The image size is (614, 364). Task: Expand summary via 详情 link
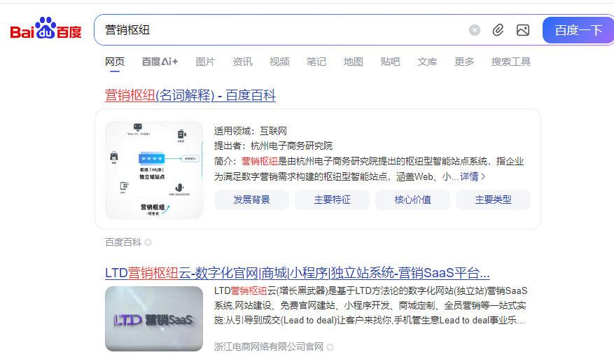click(x=473, y=177)
